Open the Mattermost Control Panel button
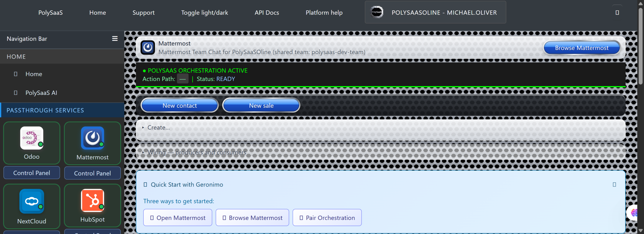Viewport: 644px width, 234px height. pos(93,173)
